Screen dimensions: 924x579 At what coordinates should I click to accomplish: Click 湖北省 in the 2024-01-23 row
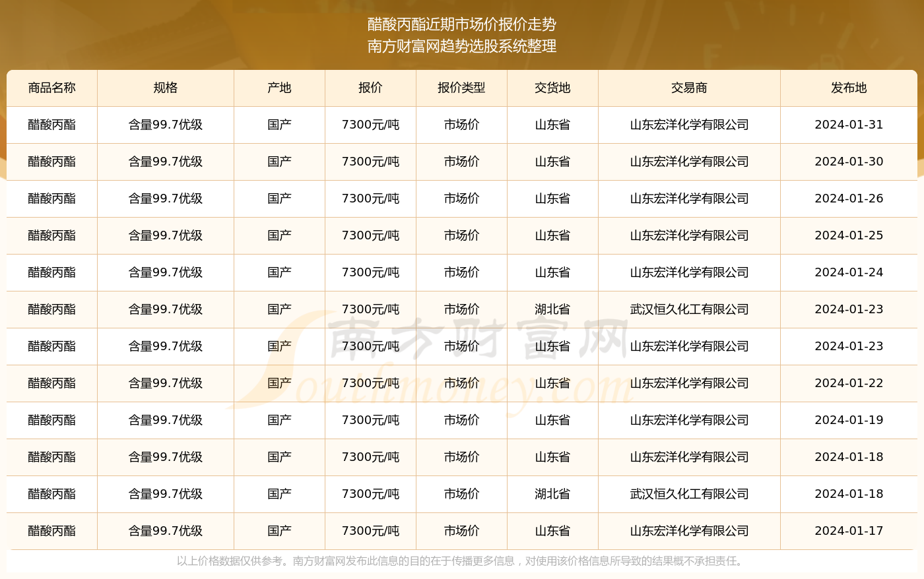(x=553, y=309)
